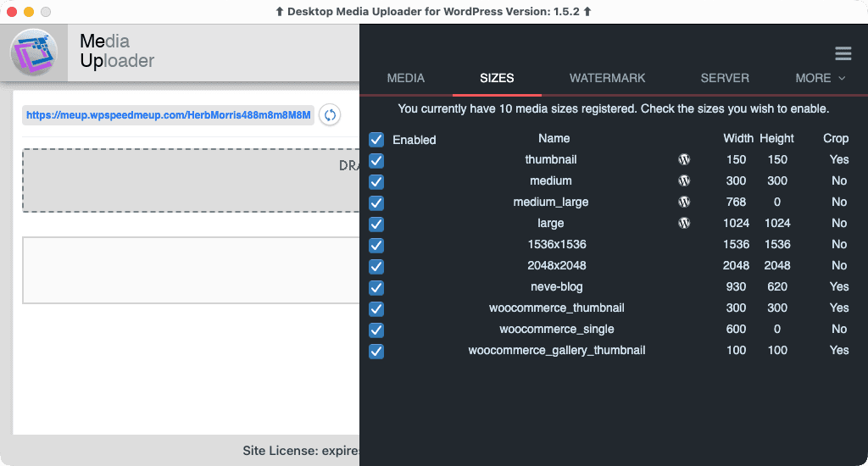
Task: Uncheck the medium size checkbox
Action: [x=376, y=181]
